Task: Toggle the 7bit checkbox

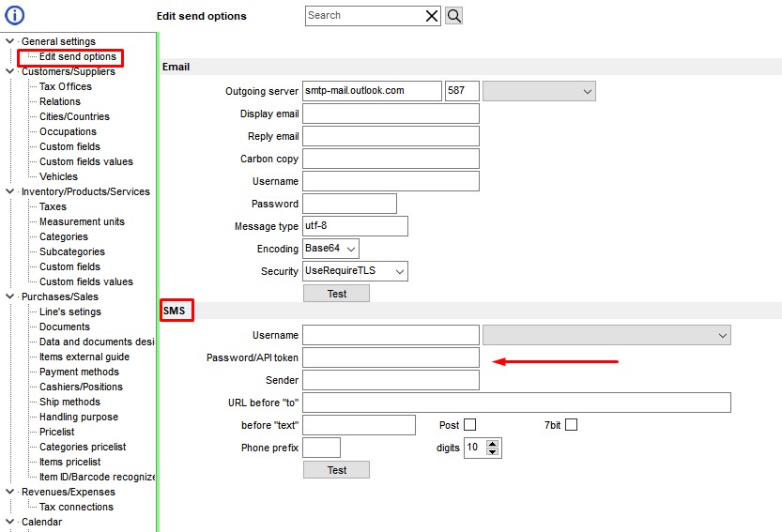Action: coord(571,425)
